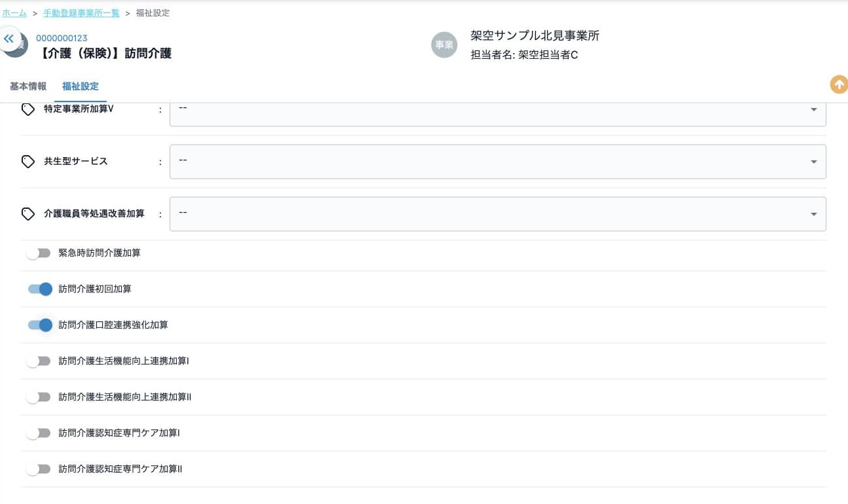Screen dimensions: 848x504
Task: Click 担当者名: 架空担当者C text
Action: 525,56
